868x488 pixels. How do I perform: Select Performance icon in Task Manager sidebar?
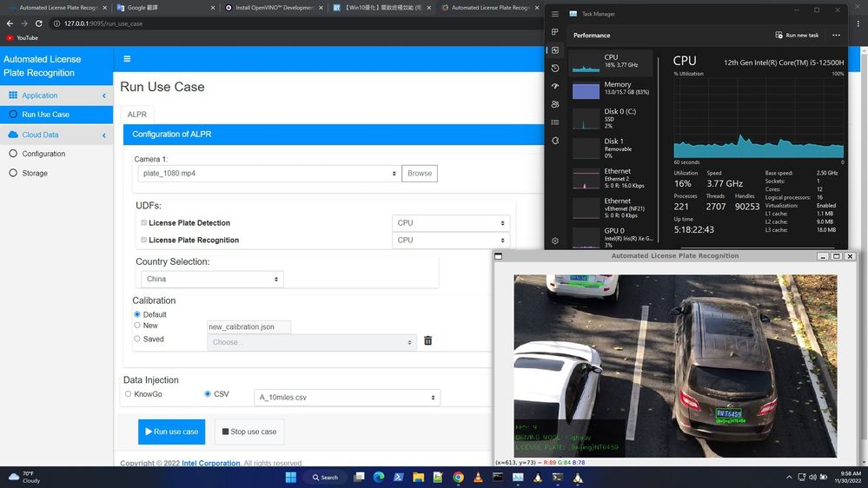point(554,50)
